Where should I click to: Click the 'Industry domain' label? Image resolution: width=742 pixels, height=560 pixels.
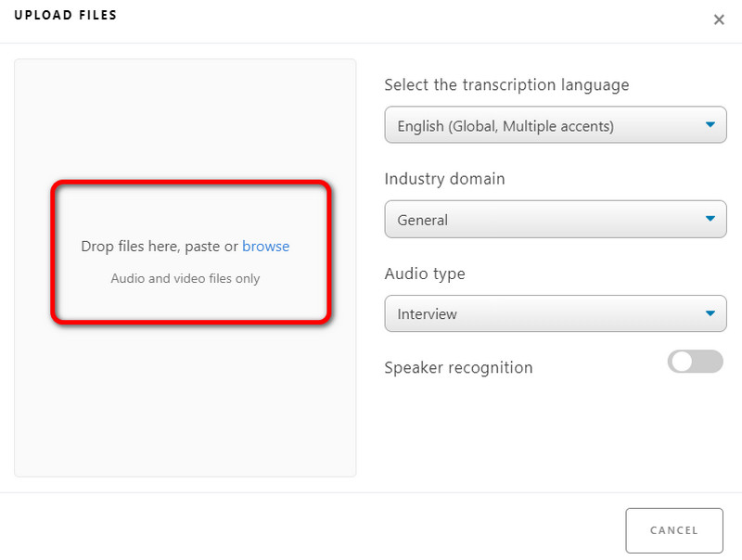pyautogui.click(x=444, y=179)
